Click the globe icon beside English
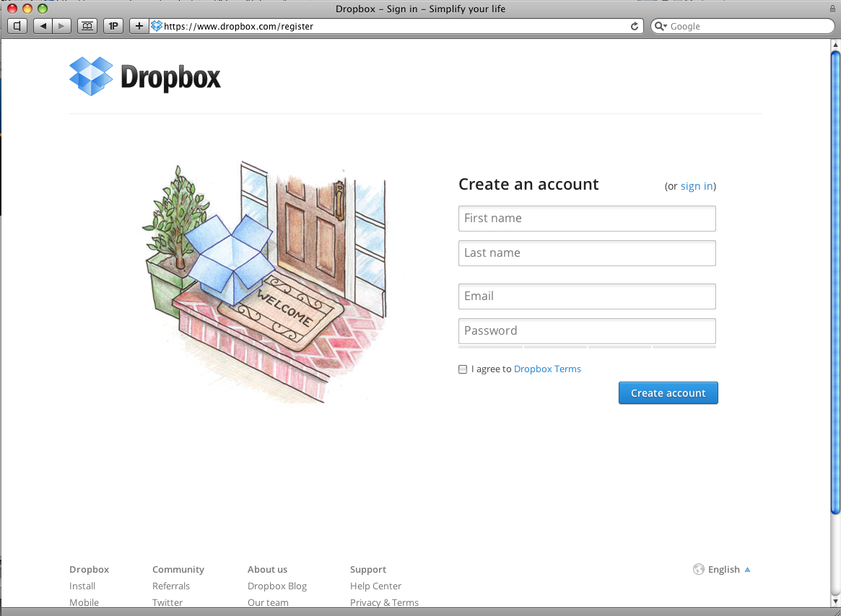841x616 pixels. 698,569
